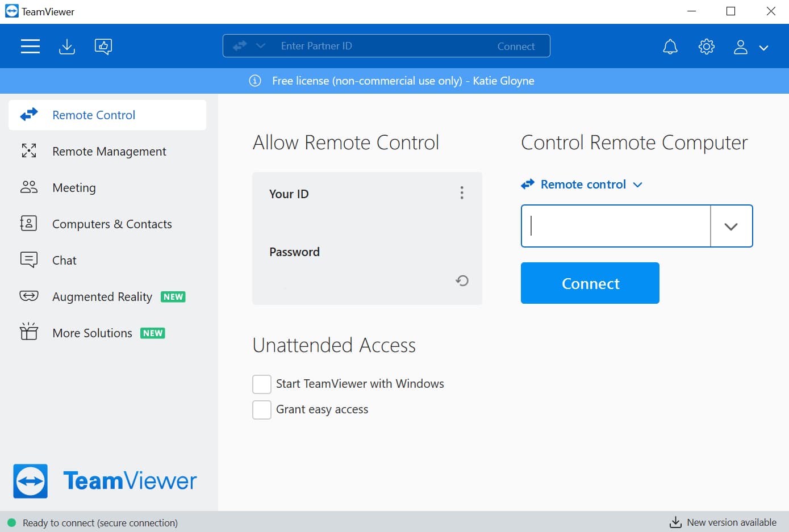Image resolution: width=789 pixels, height=532 pixels.
Task: Click the info icon in license banner
Action: [x=255, y=81]
